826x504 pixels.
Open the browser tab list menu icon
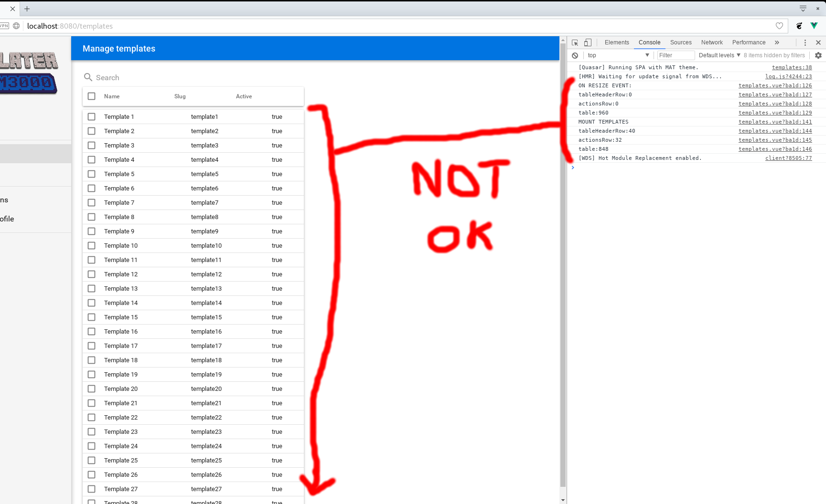(803, 9)
